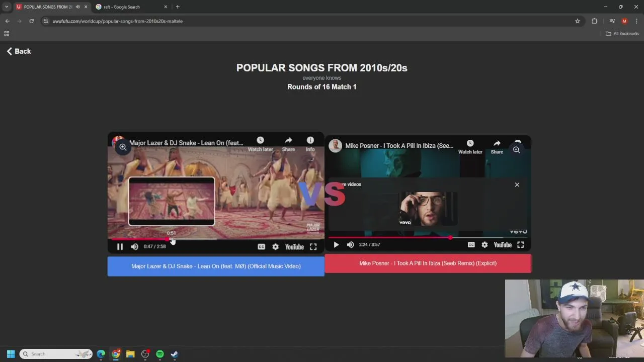Click the taskbar Search box
The image size is (644, 362).
(x=56, y=354)
